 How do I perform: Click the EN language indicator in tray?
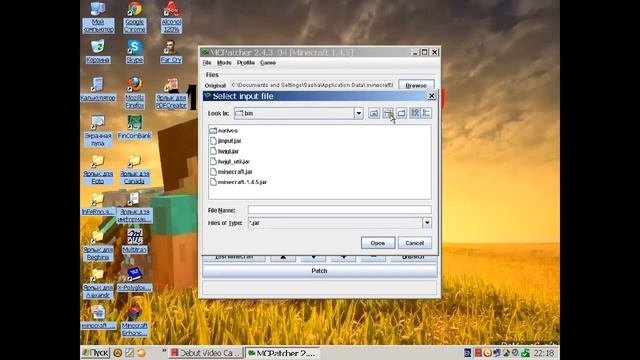click(x=468, y=353)
